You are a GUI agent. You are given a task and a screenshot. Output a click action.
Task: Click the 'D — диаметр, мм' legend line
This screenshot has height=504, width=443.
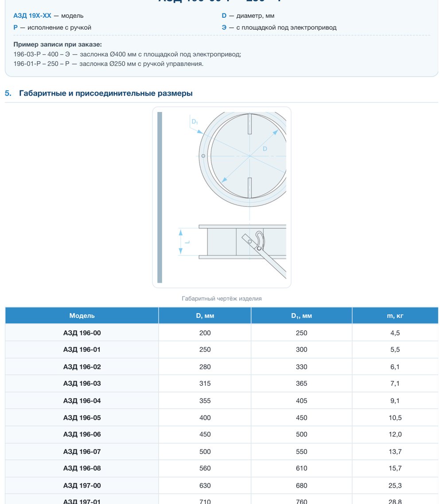[248, 16]
